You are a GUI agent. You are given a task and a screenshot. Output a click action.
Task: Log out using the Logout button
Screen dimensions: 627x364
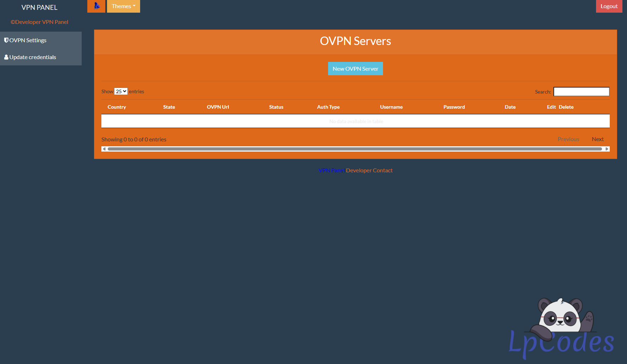[609, 6]
